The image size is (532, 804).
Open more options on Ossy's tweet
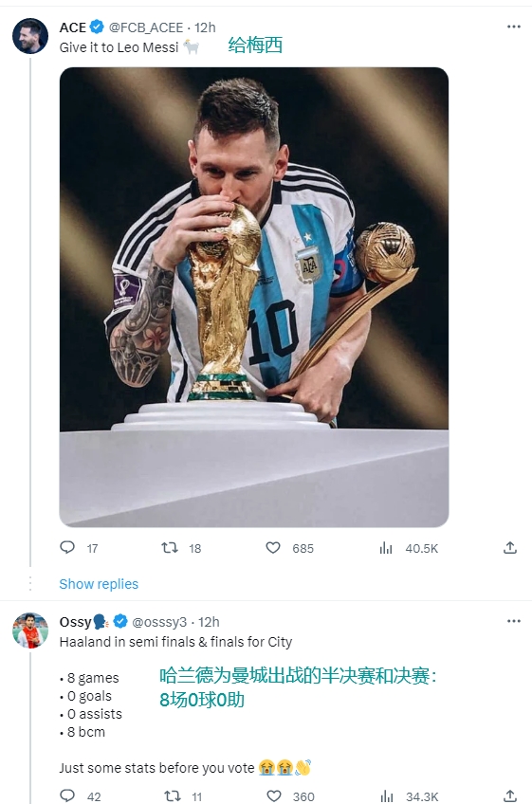point(514,621)
